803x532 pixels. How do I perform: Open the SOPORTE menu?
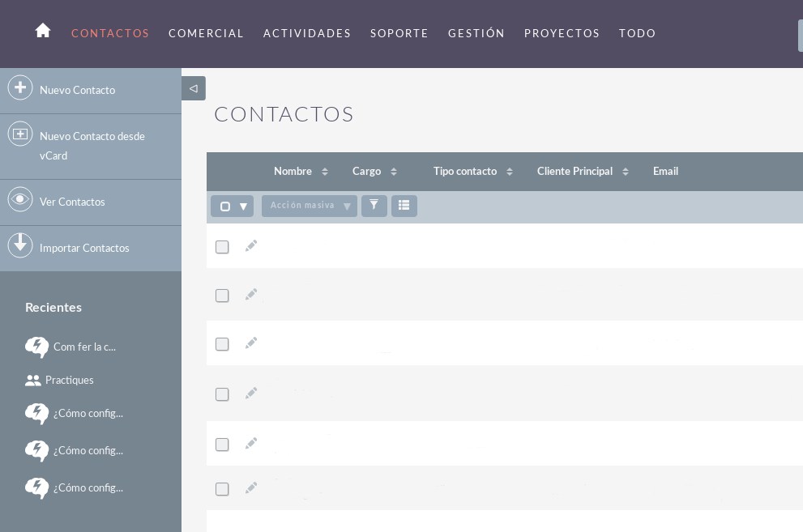click(399, 33)
